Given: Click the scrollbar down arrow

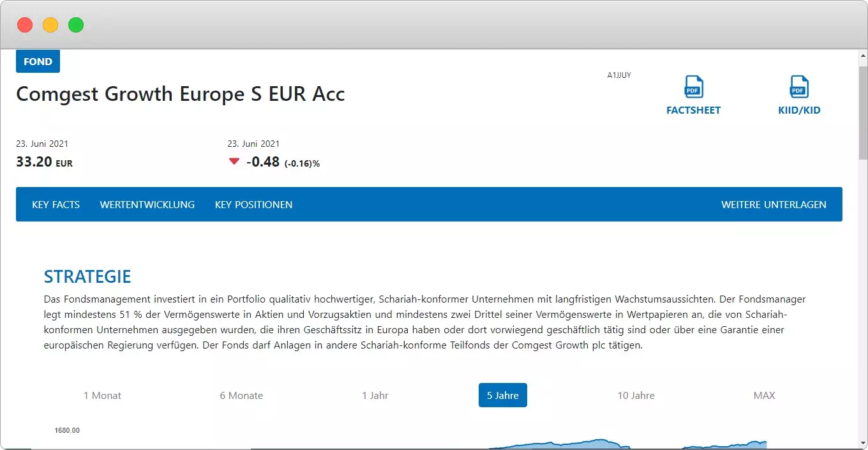Looking at the screenshot, I should click(x=862, y=444).
